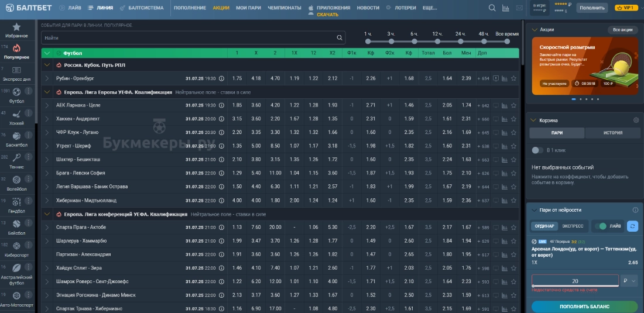Add Рубин - Оренбург to favorites star
Image resolution: width=644 pixels, height=313 pixels.
[514, 78]
